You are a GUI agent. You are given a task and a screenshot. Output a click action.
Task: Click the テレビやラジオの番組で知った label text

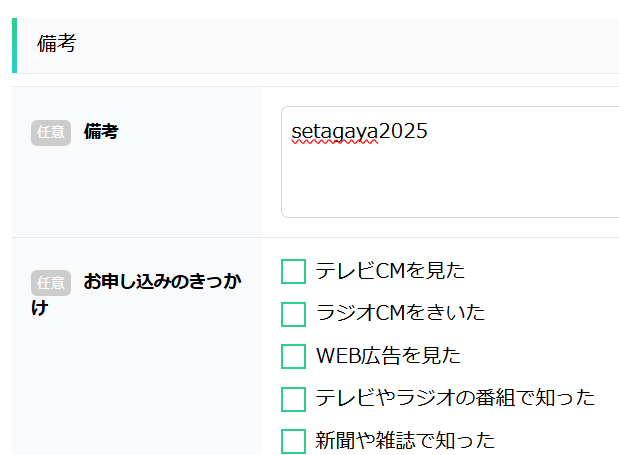pos(455,399)
